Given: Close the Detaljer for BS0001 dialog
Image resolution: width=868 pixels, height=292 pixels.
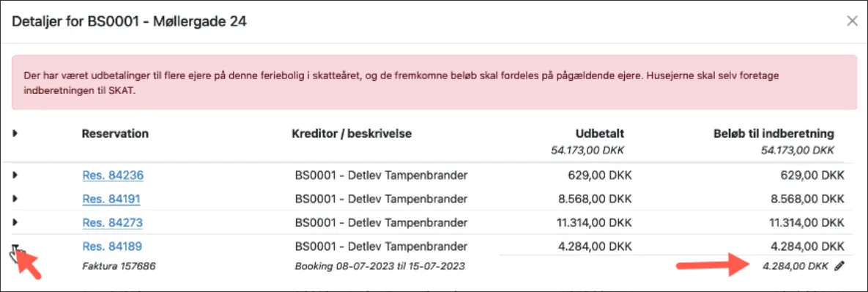Looking at the screenshot, I should 852,21.
